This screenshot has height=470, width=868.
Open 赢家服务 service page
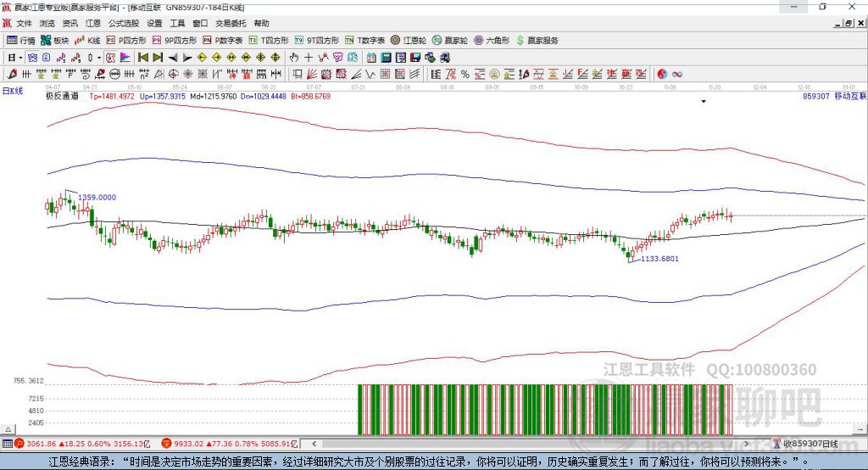coord(537,41)
